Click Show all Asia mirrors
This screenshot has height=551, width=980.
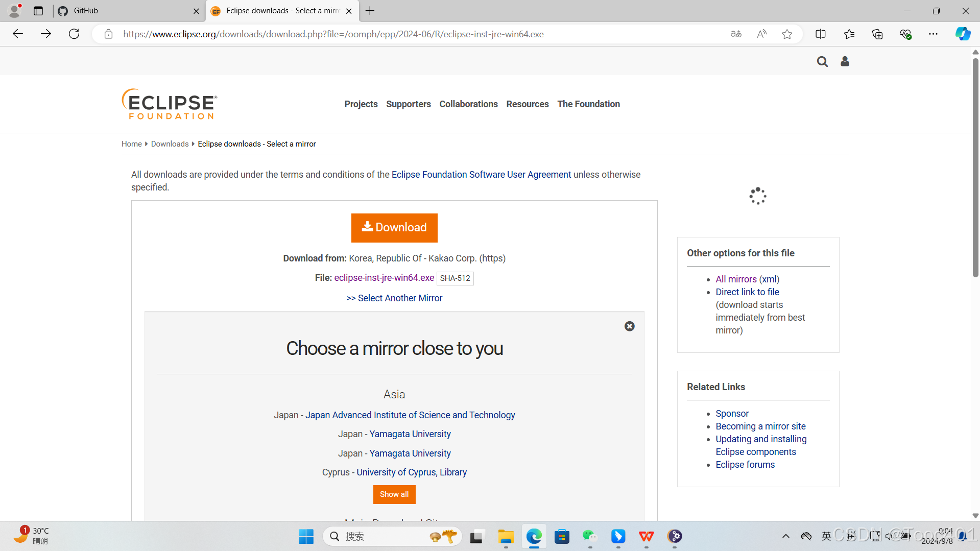click(x=394, y=494)
